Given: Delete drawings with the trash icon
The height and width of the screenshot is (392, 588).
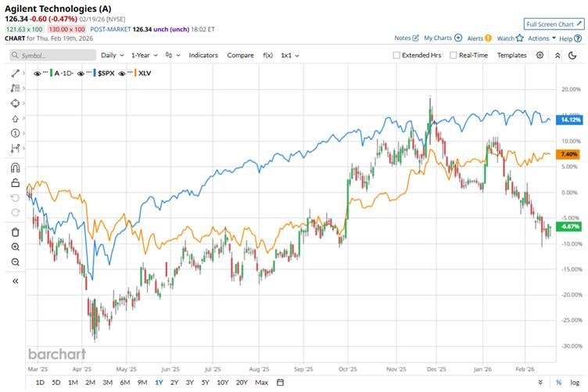Looking at the screenshot, I should coord(15,232).
